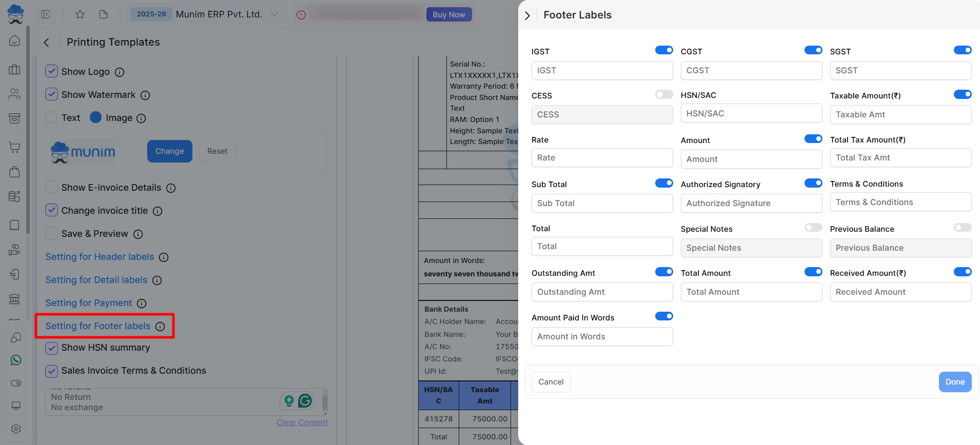Disable the IGST toggle
This screenshot has width=980, height=445.
point(663,50)
